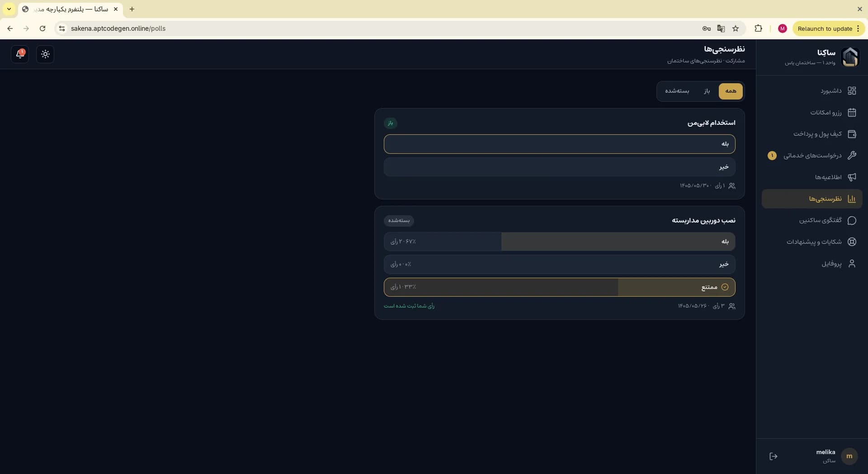The width and height of the screenshot is (868, 474).
Task: Open the browser extensions puzzle icon
Action: [758, 28]
